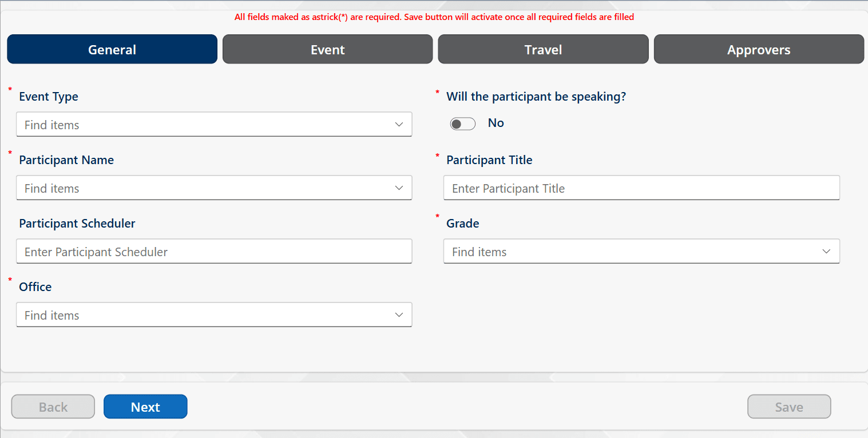
Task: Click the Next button
Action: tap(145, 407)
